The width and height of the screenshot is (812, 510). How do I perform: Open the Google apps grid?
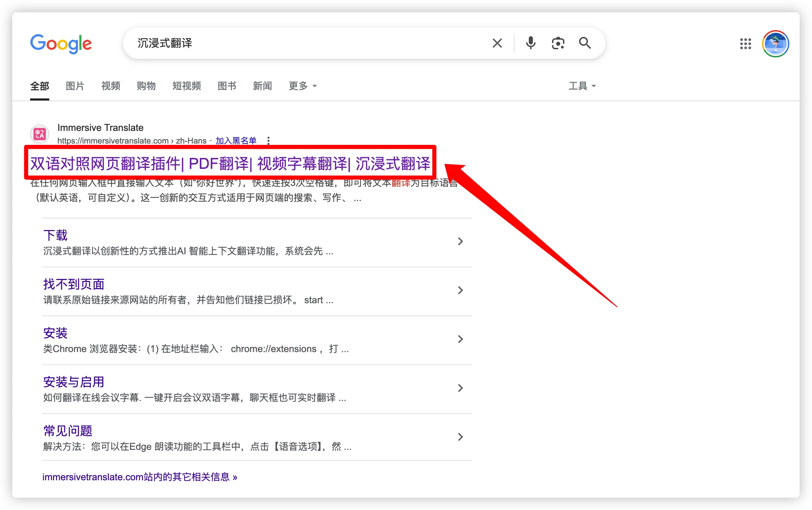click(745, 44)
